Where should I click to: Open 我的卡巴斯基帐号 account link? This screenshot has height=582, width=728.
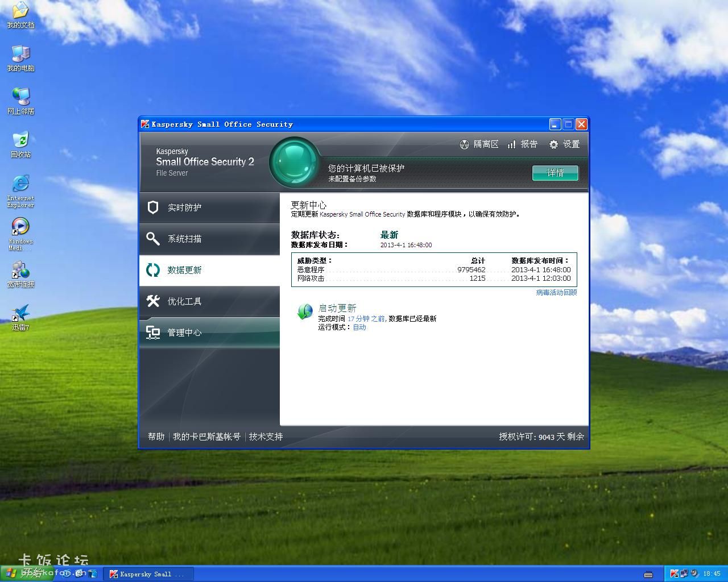coord(207,436)
